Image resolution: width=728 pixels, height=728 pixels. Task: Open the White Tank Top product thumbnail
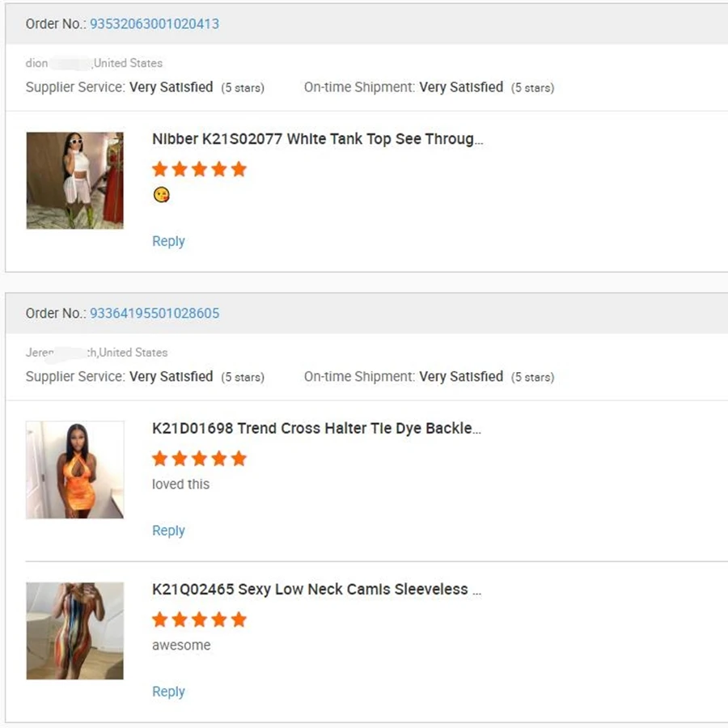[75, 180]
